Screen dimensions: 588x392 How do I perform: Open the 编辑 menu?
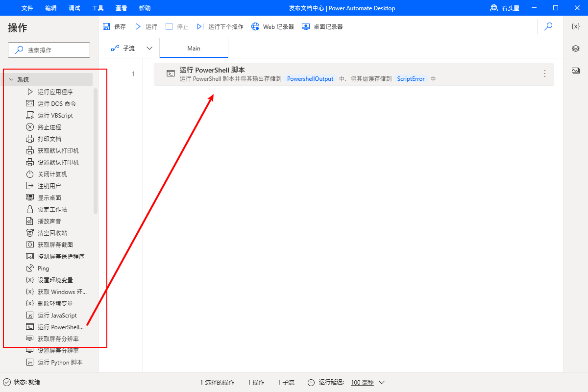coord(50,8)
